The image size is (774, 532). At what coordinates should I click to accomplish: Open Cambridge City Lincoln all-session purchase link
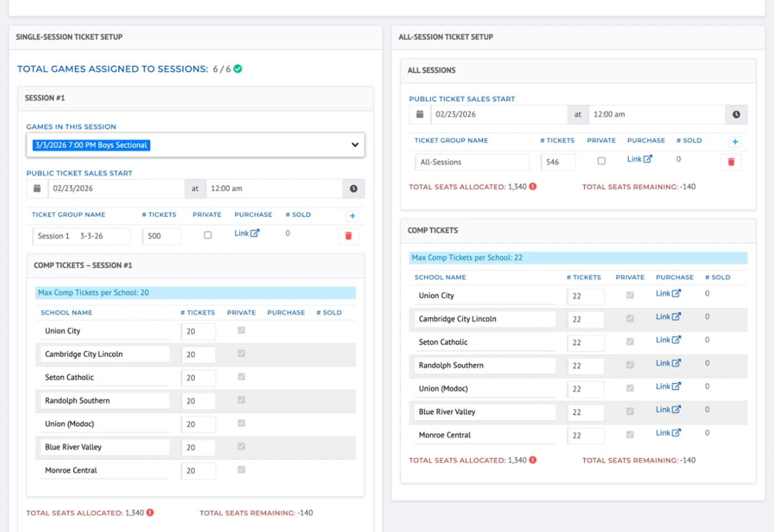pyautogui.click(x=668, y=317)
